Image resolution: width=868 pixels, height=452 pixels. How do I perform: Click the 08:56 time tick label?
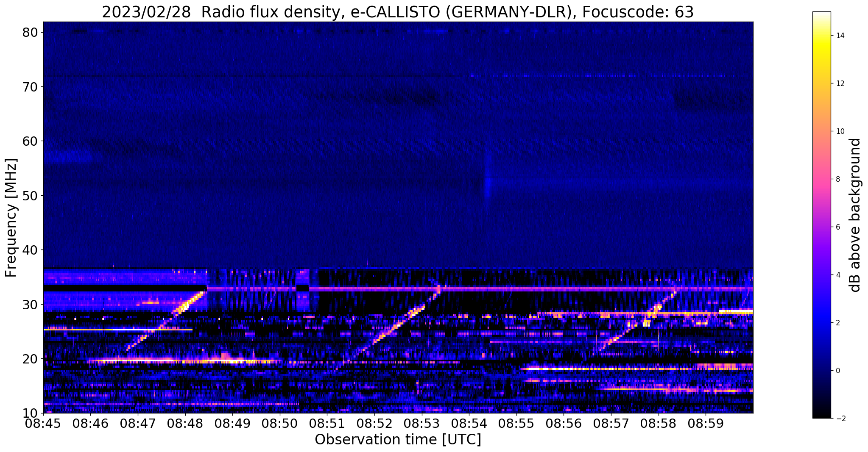pyautogui.click(x=564, y=424)
